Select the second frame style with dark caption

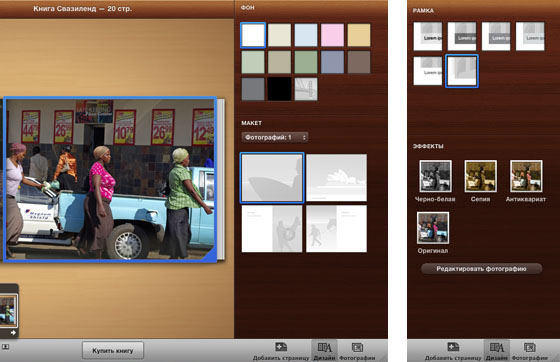click(x=462, y=36)
